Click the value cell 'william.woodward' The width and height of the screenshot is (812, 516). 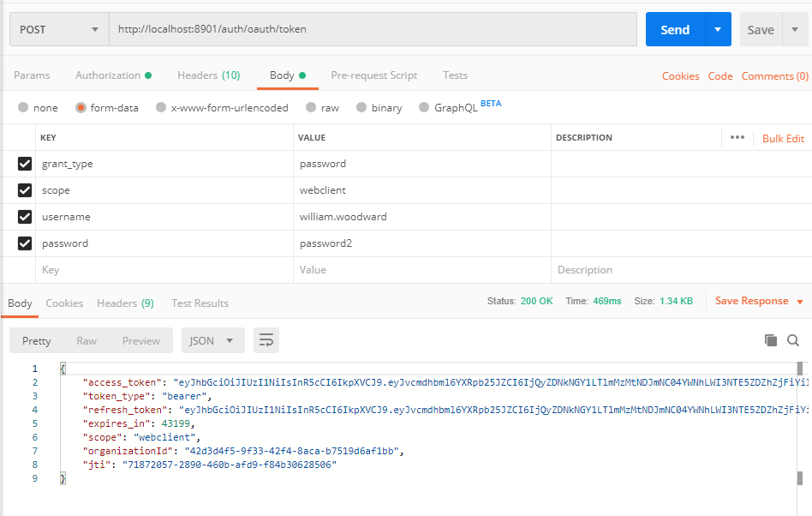coord(422,217)
